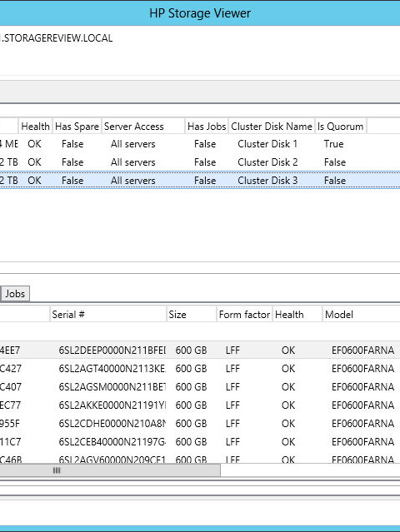Sort by Has Spare column header
400x532 pixels.
coord(77,127)
